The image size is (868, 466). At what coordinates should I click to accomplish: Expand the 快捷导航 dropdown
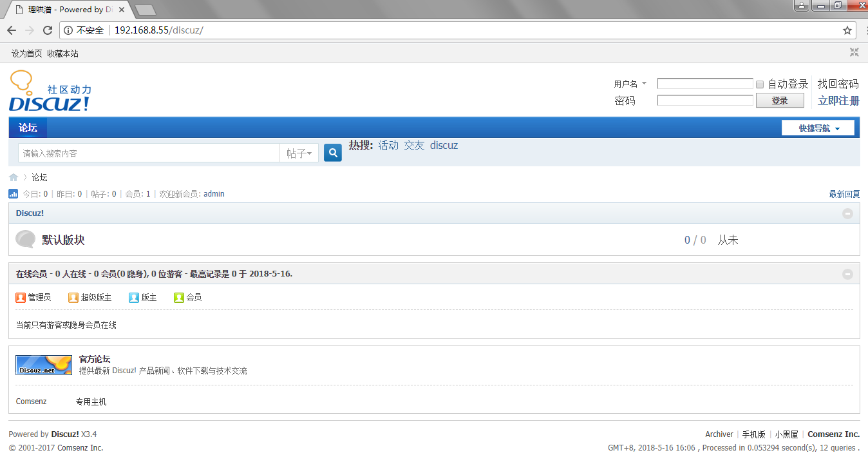click(x=818, y=128)
